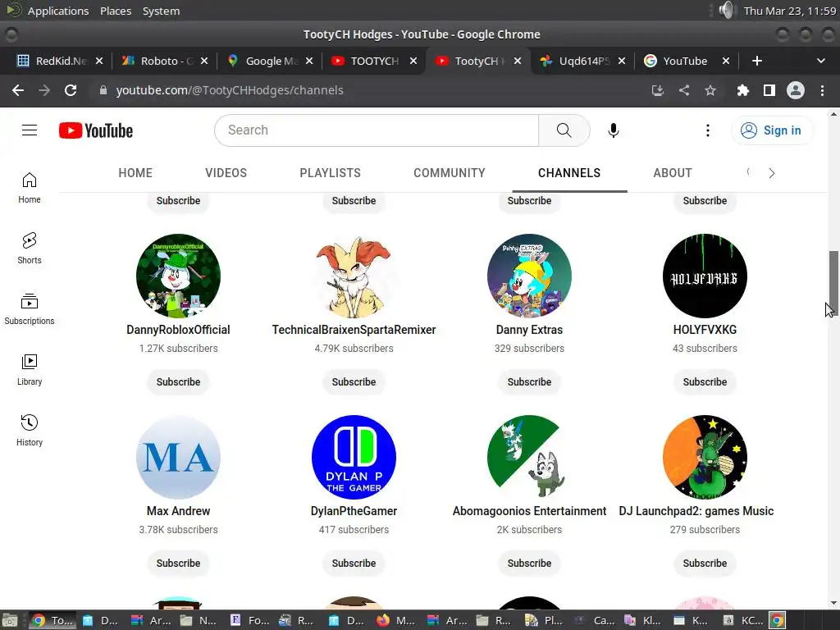Show more channel tabs with right arrow
The width and height of the screenshot is (840, 630).
[x=771, y=173]
